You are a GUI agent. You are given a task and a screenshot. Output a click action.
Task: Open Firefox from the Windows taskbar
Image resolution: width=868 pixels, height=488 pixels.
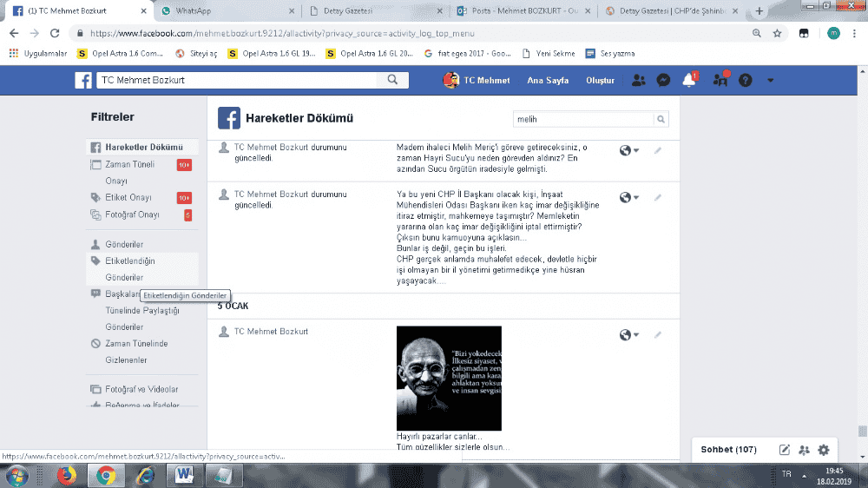[x=67, y=475]
